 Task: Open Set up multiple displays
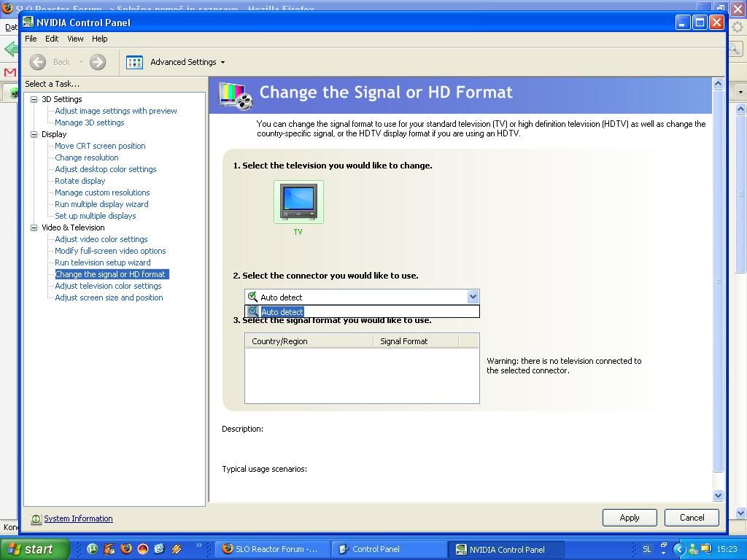[x=96, y=216]
